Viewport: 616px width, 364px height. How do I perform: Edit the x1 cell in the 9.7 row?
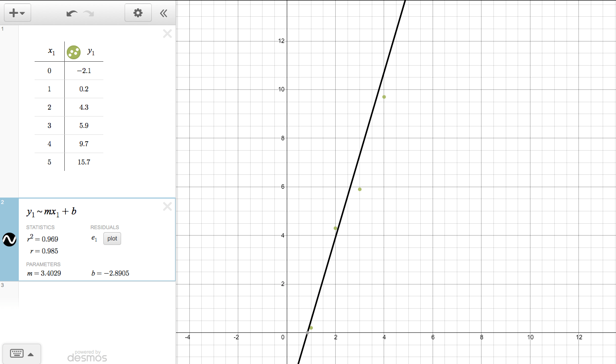pyautogui.click(x=49, y=144)
